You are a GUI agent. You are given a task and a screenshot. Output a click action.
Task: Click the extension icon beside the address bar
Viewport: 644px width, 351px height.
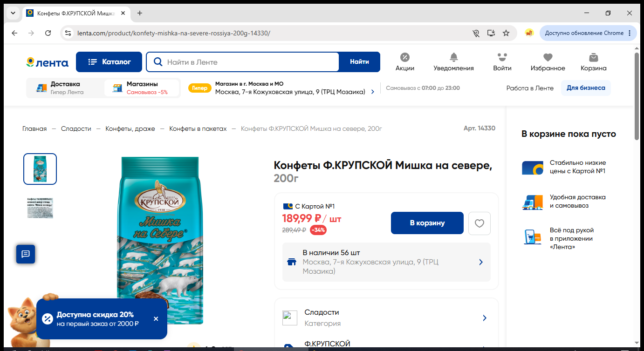tap(529, 33)
